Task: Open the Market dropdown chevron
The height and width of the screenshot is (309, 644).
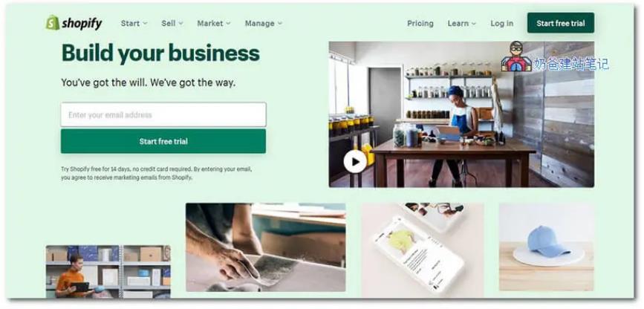Action: coord(228,24)
